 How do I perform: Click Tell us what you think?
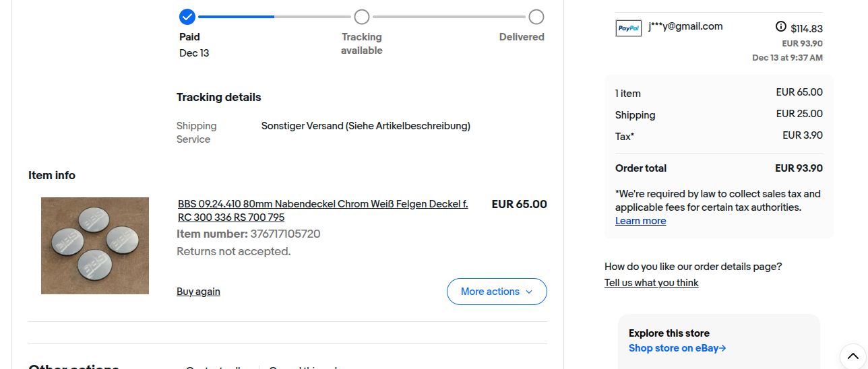pos(651,283)
